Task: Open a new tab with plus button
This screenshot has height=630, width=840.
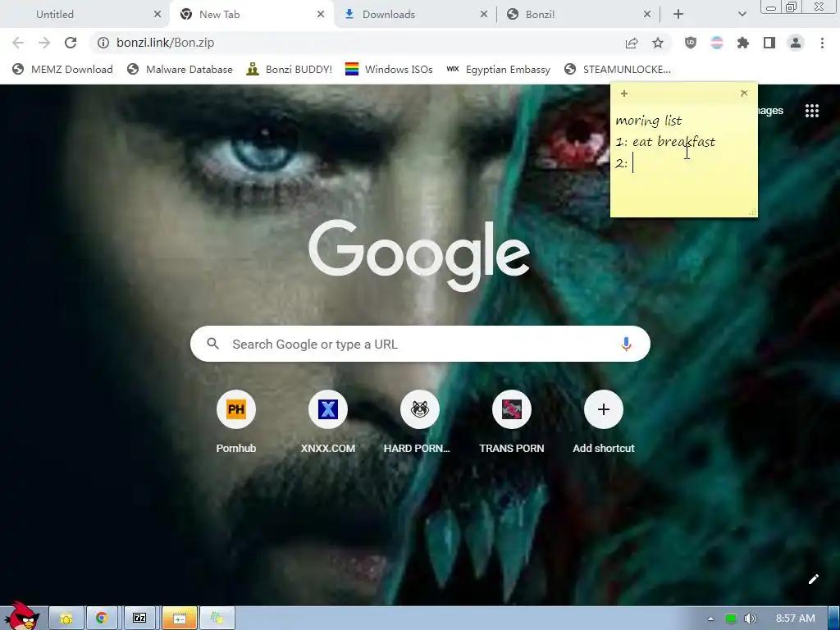Action: point(678,15)
